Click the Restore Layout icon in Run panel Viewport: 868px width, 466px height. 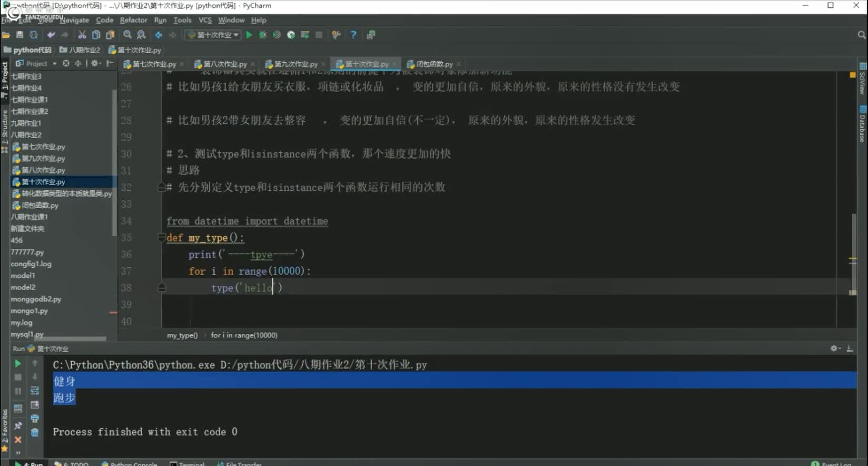[17, 409]
